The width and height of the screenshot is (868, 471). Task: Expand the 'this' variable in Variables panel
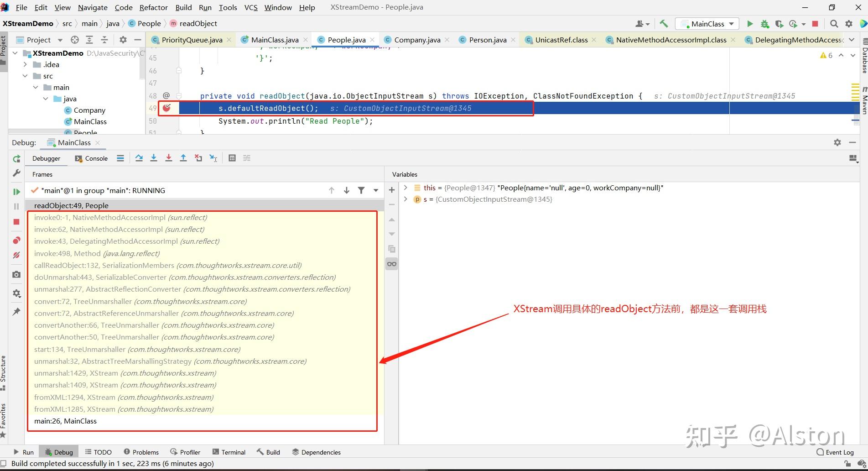[405, 188]
